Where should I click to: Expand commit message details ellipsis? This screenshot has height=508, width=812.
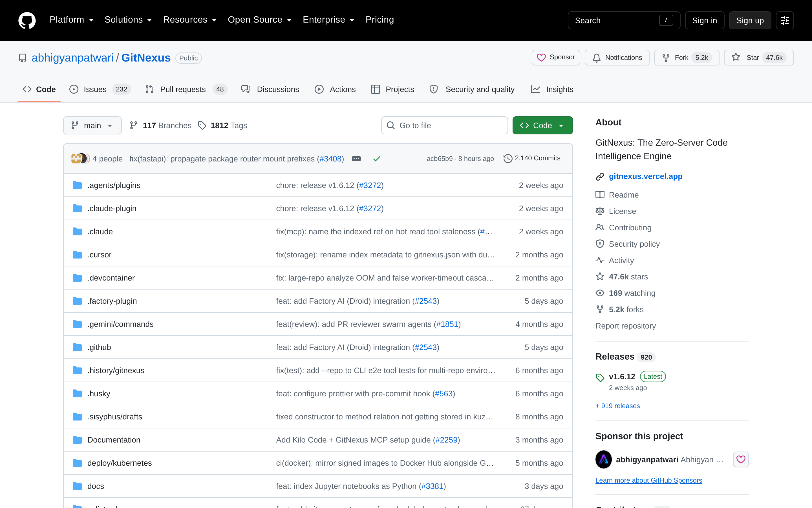point(356,159)
